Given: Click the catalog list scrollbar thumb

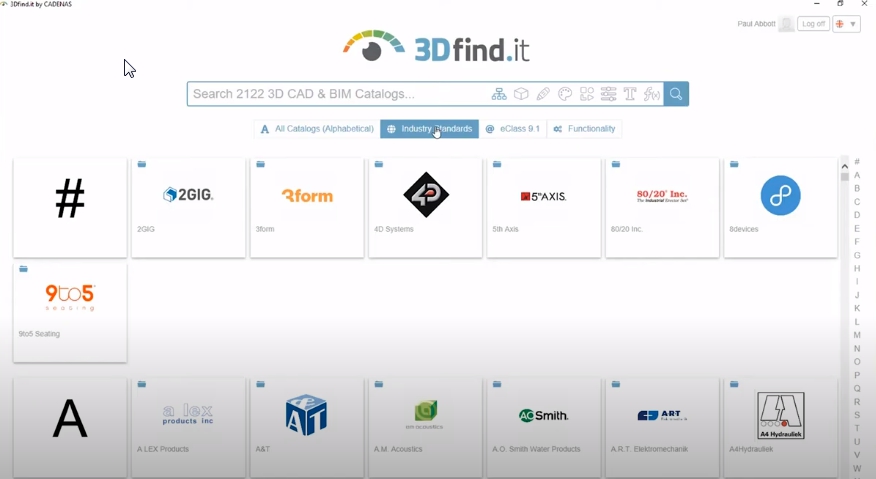Looking at the screenshot, I should [x=845, y=177].
